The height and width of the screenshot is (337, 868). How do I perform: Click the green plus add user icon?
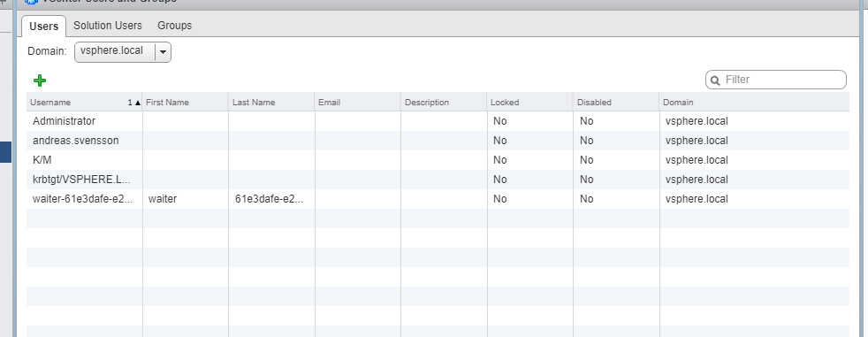39,80
